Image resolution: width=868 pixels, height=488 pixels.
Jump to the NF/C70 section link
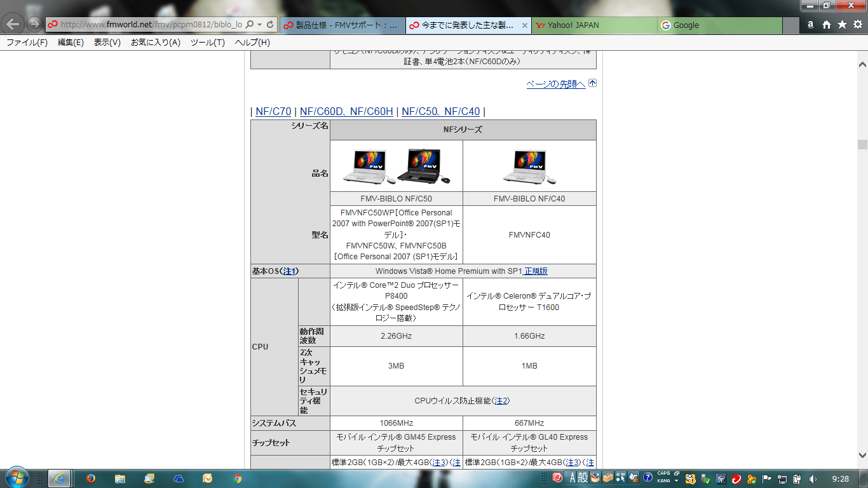(273, 112)
